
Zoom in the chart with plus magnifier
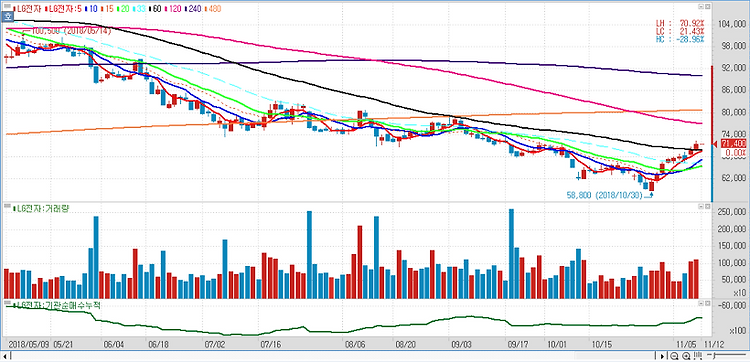685,356
